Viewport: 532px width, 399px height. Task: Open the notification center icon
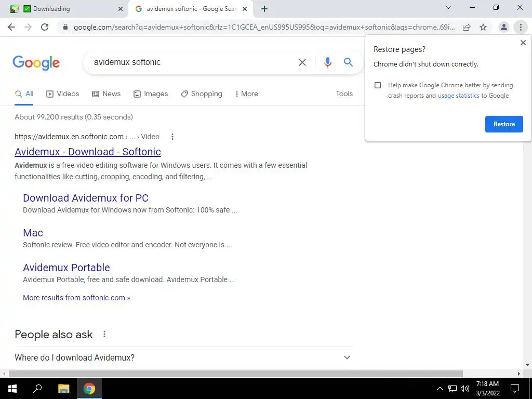(515, 389)
